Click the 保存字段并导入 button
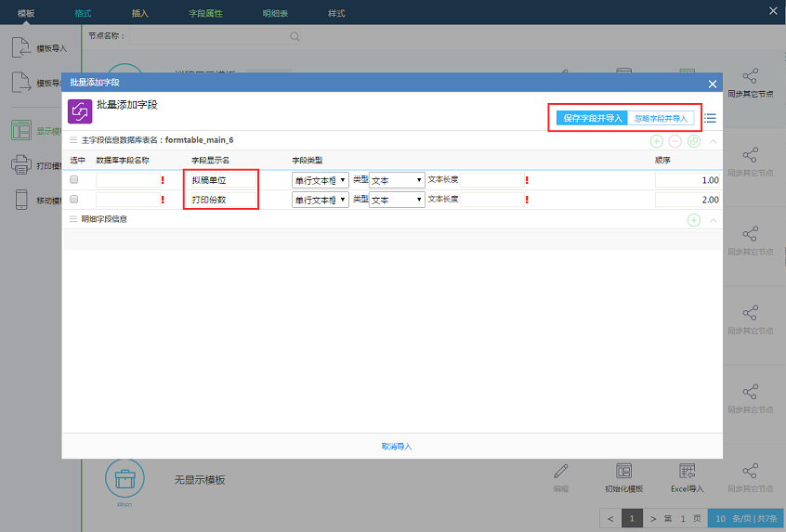This screenshot has width=786, height=532. click(x=592, y=119)
